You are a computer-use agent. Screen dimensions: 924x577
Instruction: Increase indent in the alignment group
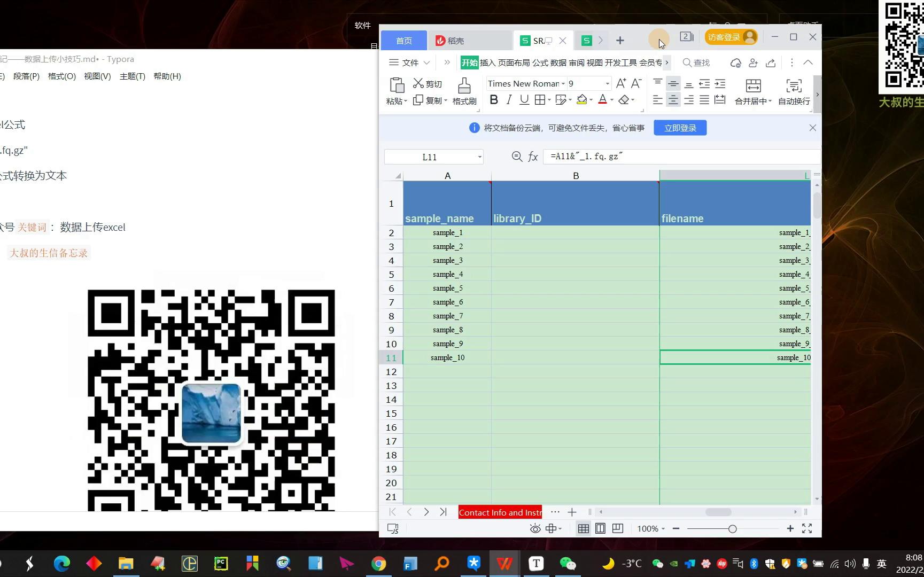(720, 83)
